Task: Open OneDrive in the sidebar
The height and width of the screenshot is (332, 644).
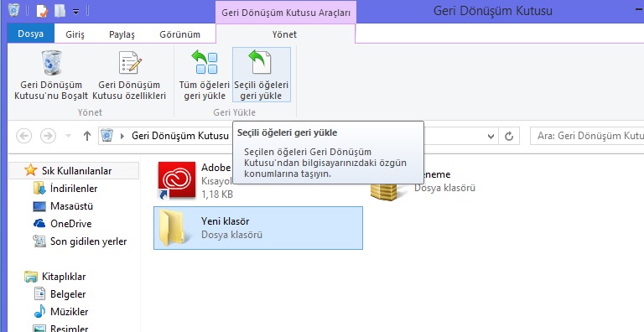Action: (x=71, y=224)
